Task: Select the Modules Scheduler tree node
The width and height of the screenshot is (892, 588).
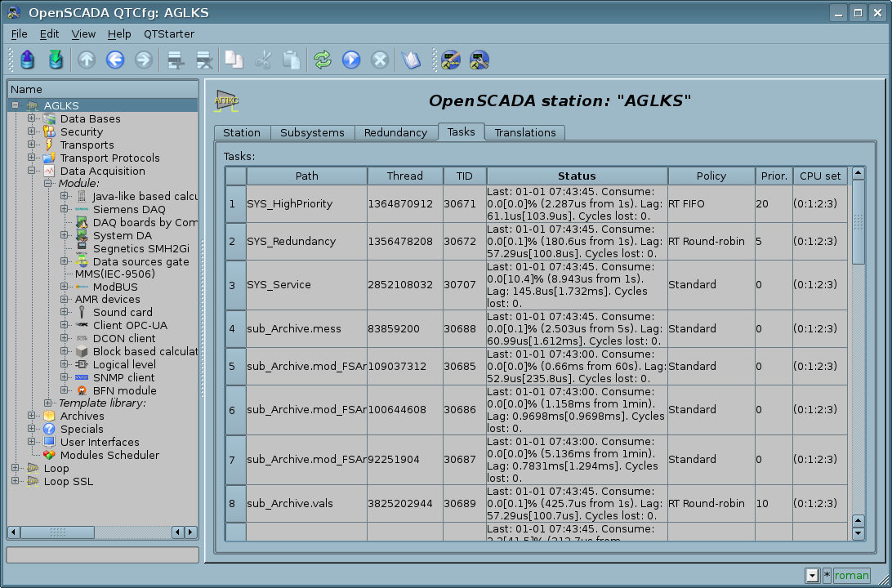Action: coord(109,455)
